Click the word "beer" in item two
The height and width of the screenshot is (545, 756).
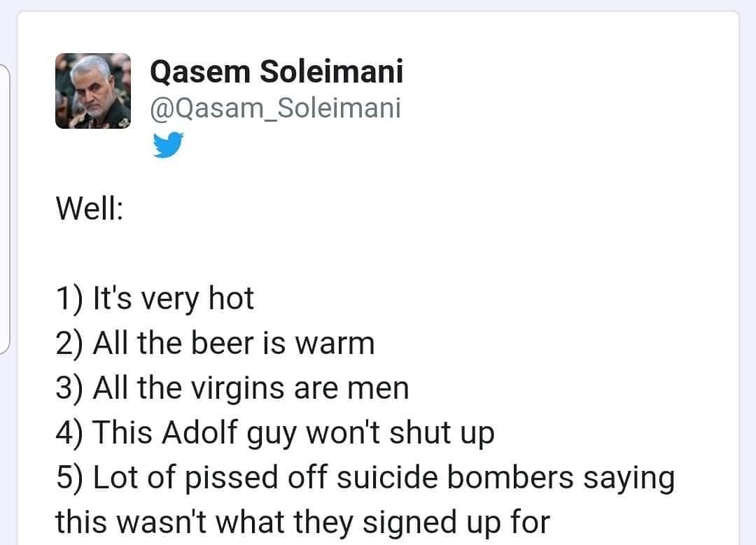coord(223,343)
